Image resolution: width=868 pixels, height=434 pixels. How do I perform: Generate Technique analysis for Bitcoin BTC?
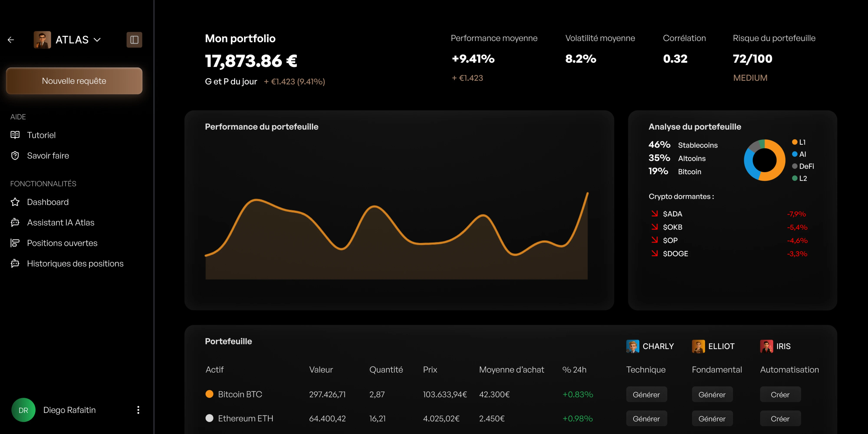pos(646,394)
